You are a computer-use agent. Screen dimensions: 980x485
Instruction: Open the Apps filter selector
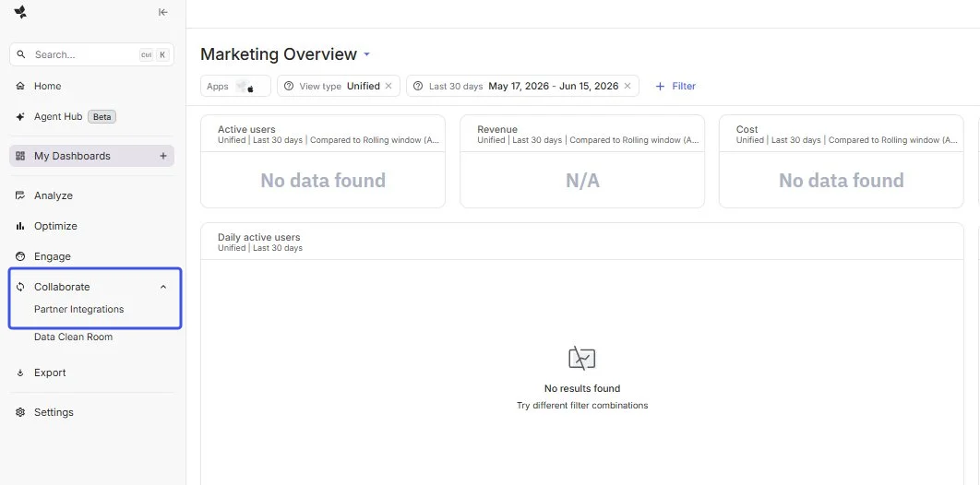[x=235, y=86]
